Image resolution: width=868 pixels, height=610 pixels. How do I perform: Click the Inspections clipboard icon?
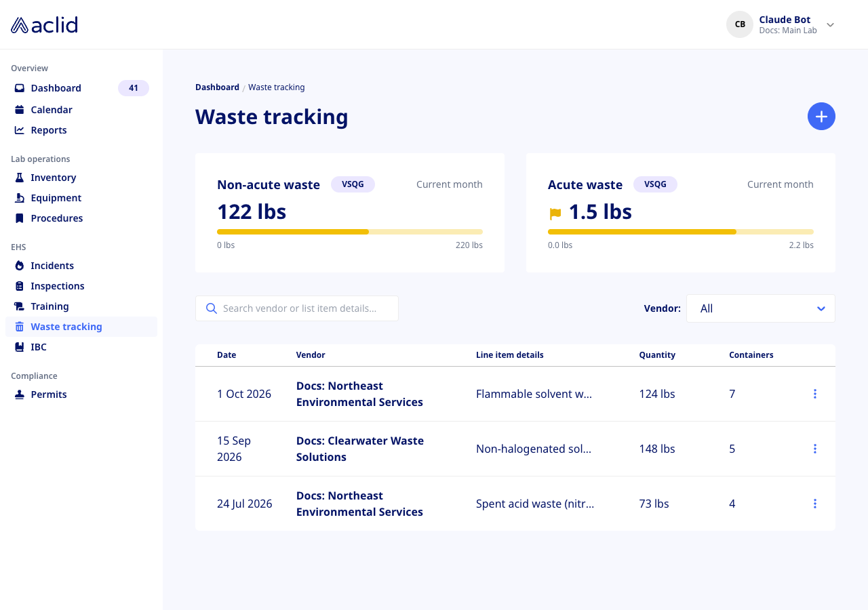click(20, 286)
